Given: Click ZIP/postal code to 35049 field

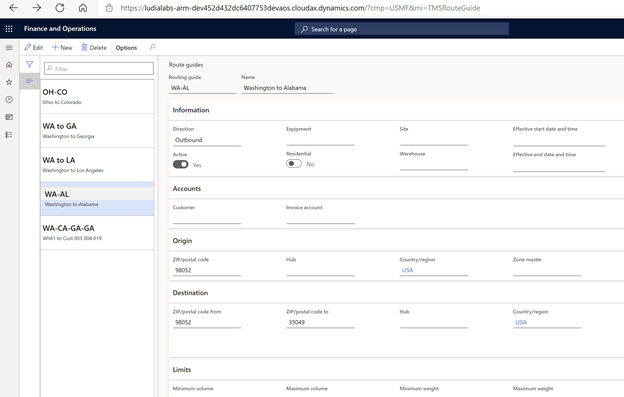Looking at the screenshot, I should [320, 323].
